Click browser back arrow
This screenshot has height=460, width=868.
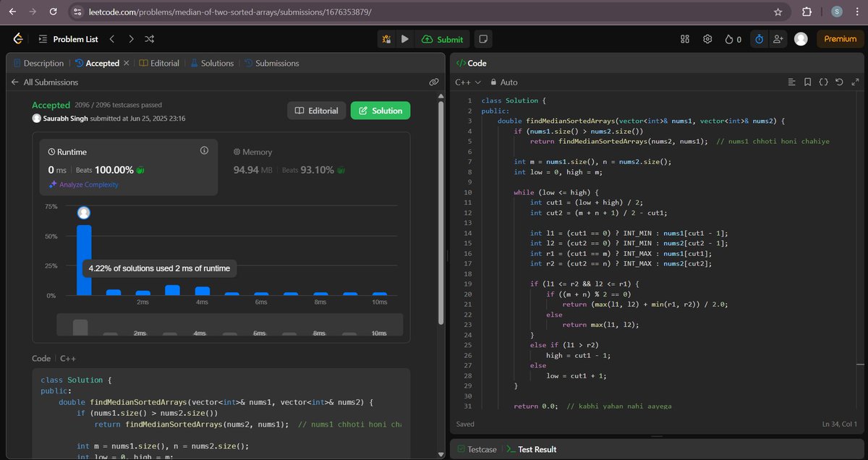point(12,12)
